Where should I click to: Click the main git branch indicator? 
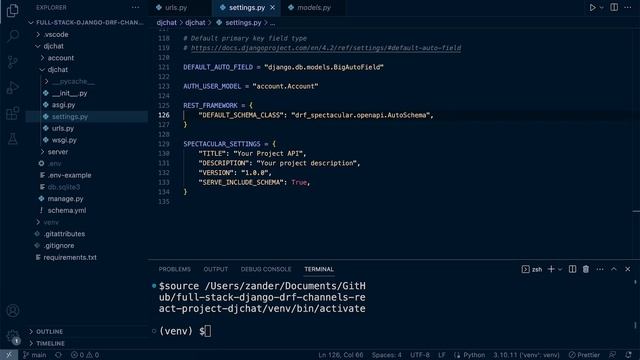pyautogui.click(x=35, y=355)
